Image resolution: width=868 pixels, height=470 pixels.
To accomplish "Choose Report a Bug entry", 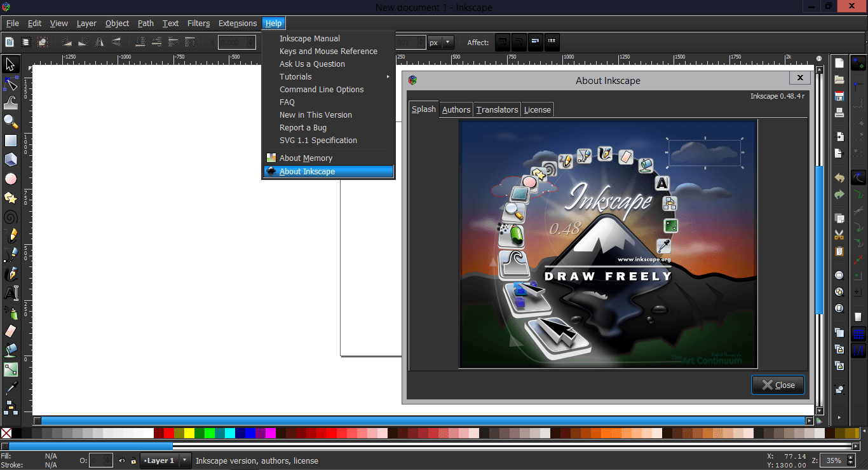I will tap(329, 128).
